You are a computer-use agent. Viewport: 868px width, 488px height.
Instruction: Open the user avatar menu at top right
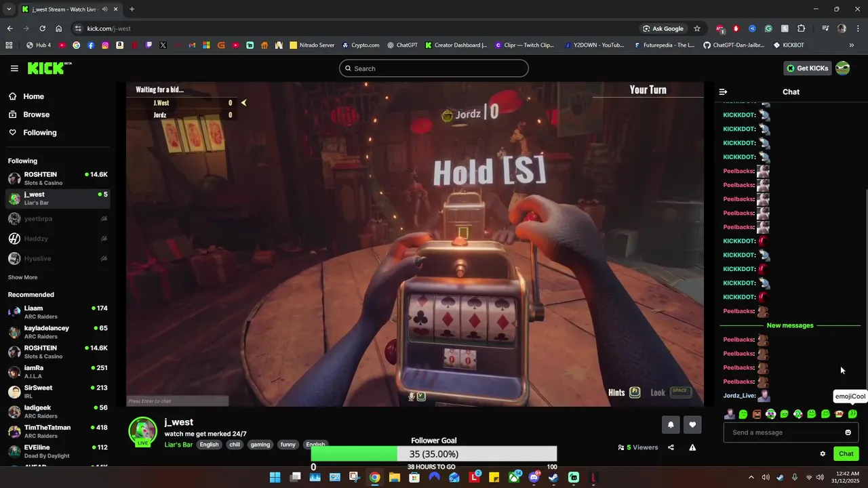(842, 68)
